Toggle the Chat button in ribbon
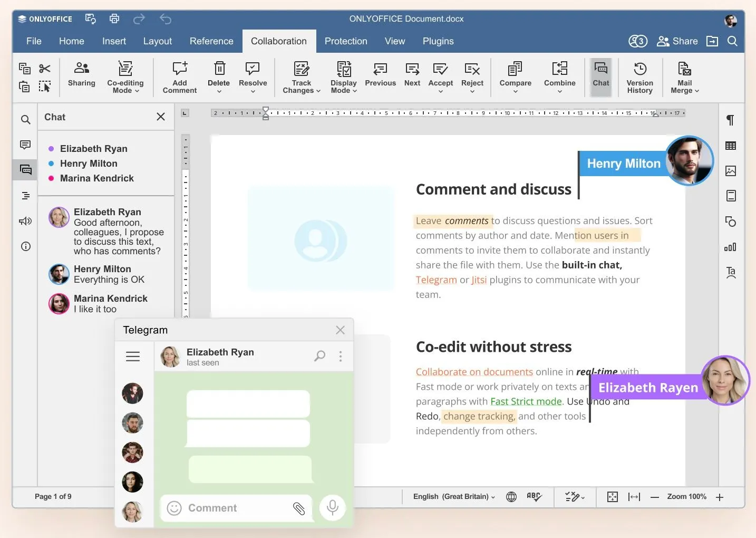The image size is (756, 538). pyautogui.click(x=601, y=77)
